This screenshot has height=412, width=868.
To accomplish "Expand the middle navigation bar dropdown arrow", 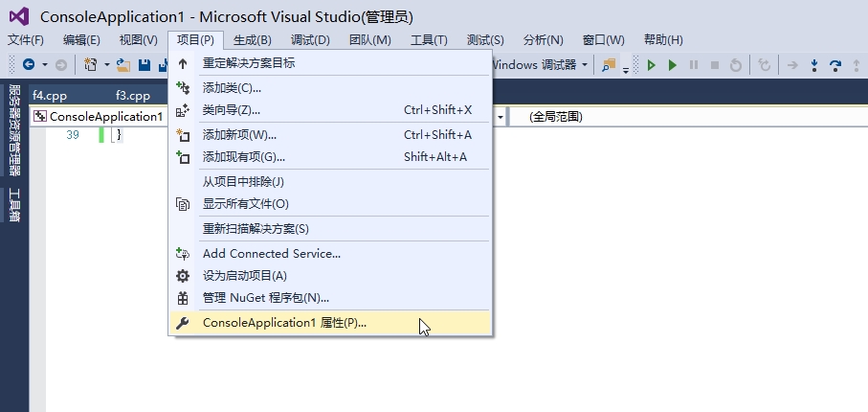I will coord(500,117).
